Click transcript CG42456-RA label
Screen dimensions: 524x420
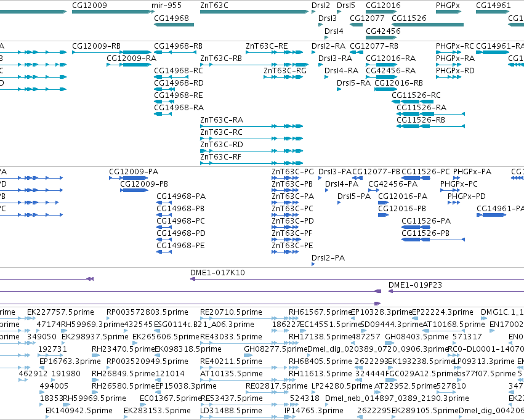tap(390, 70)
